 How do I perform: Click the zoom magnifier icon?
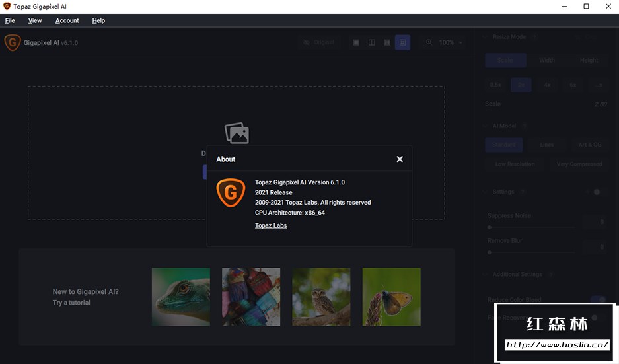(429, 42)
